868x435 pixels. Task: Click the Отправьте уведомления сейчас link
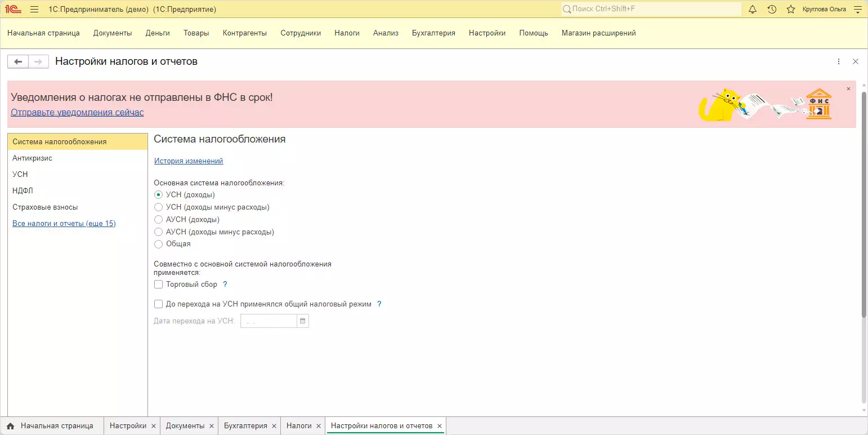click(77, 113)
